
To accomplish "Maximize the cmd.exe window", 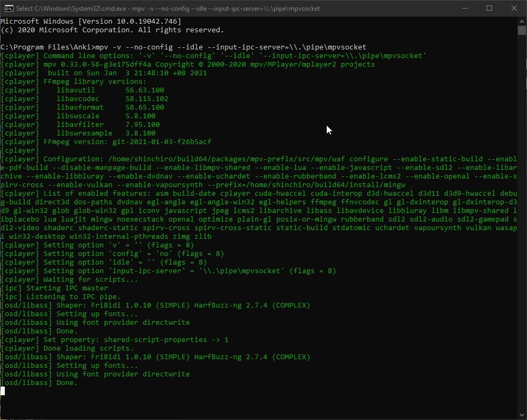I will (489, 9).
